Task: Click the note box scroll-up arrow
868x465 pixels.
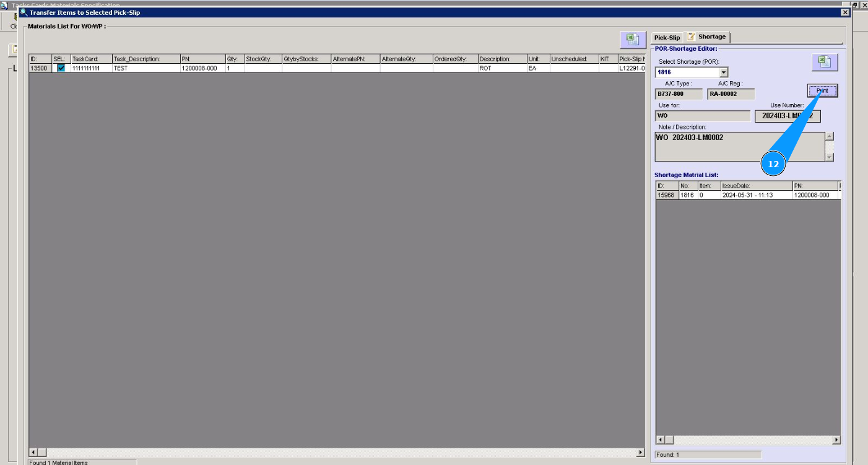Action: 830,136
